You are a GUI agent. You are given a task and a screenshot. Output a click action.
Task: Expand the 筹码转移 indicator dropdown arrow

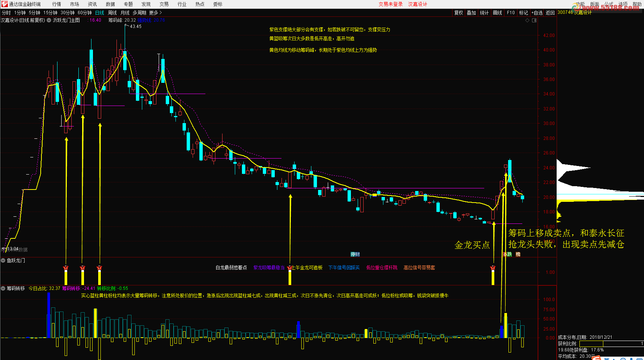[x=3, y=288]
